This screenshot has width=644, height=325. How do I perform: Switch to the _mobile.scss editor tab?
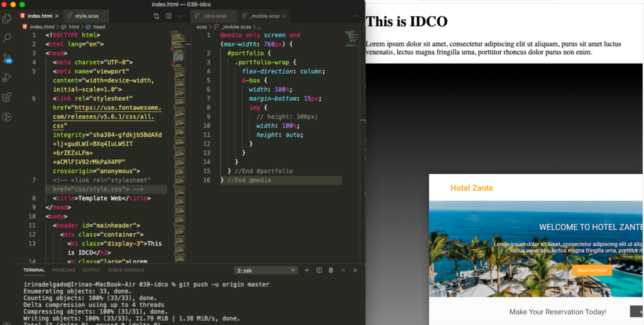coord(264,16)
